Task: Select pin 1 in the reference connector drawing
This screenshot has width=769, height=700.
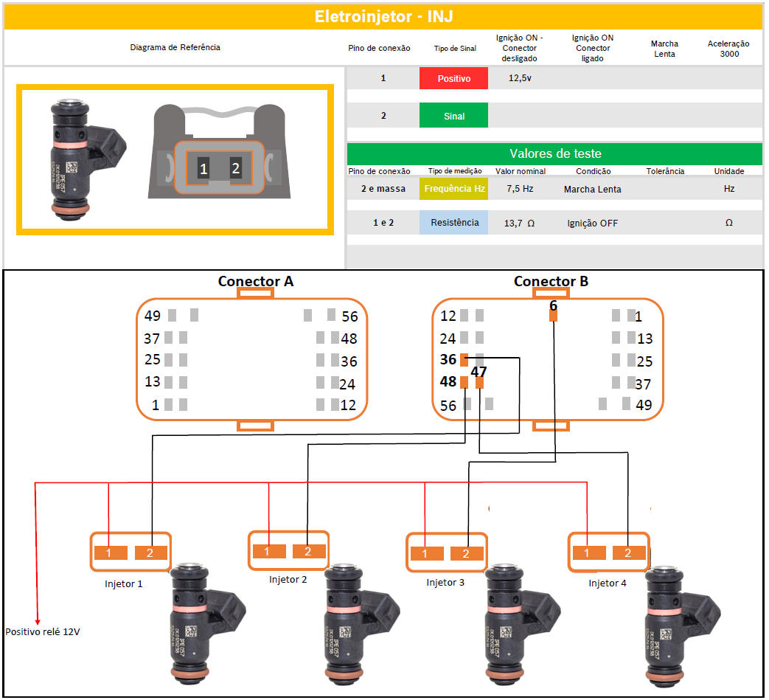Action: [203, 168]
